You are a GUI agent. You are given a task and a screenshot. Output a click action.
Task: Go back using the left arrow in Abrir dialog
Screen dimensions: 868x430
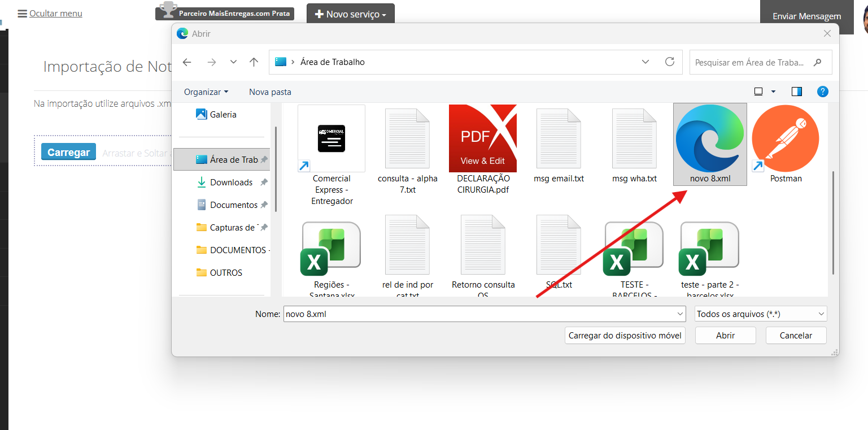coord(187,62)
